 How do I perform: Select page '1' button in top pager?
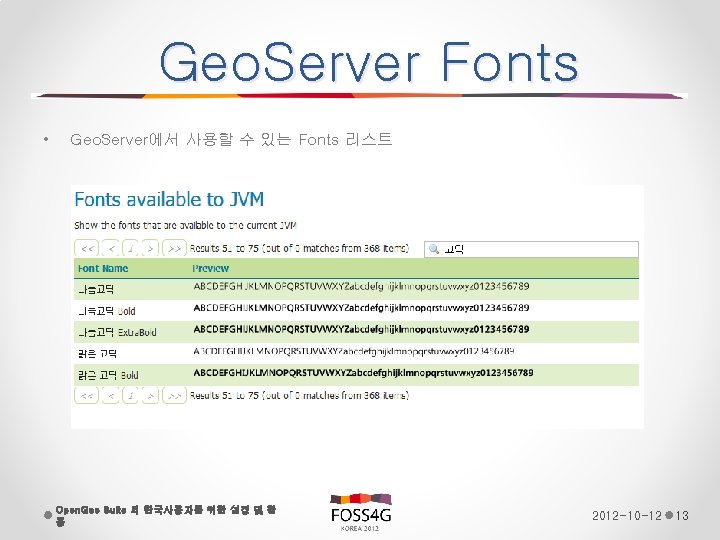point(131,248)
